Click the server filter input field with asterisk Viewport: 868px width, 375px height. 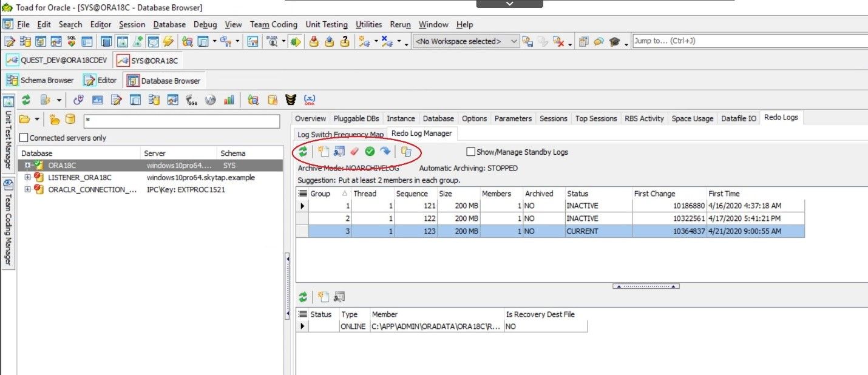click(x=181, y=120)
